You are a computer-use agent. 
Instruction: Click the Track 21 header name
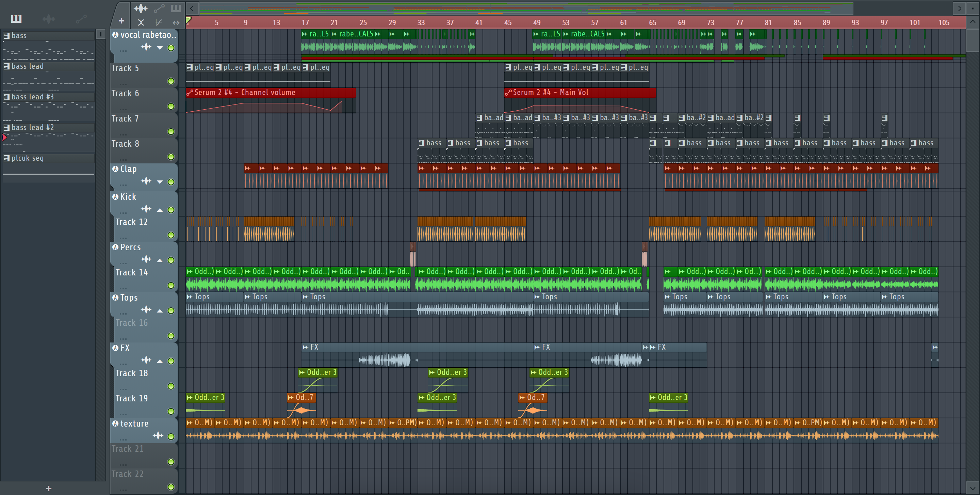[x=128, y=449]
